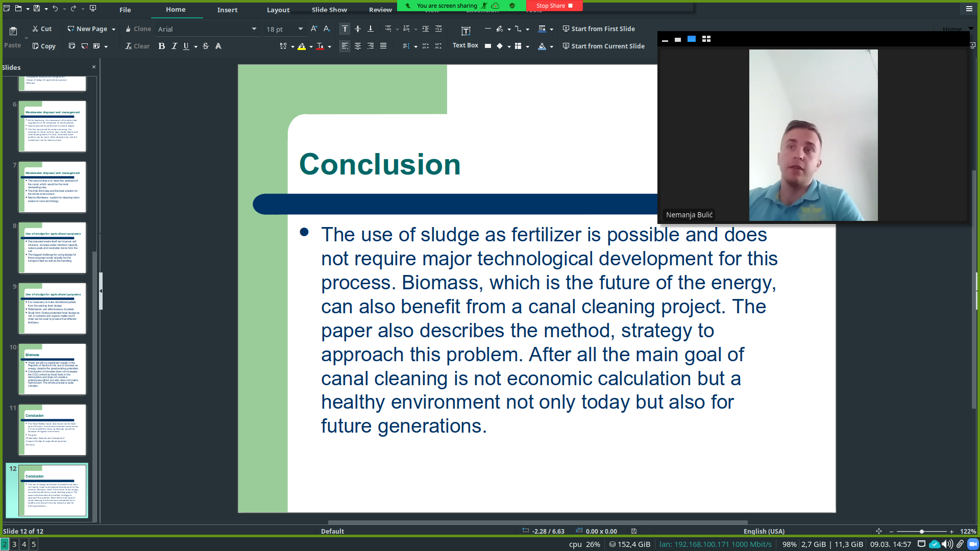The width and height of the screenshot is (980, 551).
Task: Center align the paragraph text
Action: point(357,46)
